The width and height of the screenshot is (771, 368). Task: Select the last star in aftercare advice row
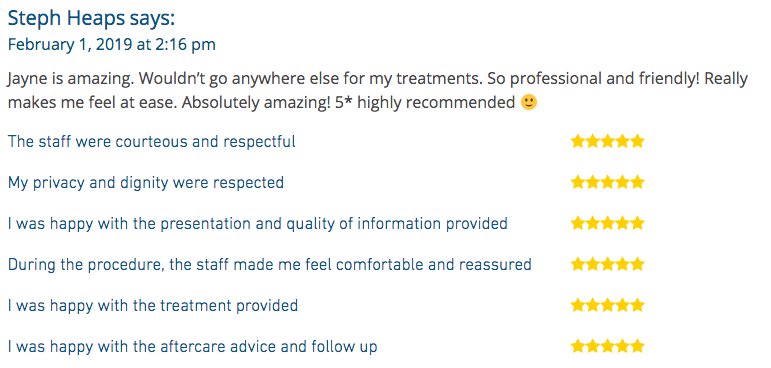[637, 346]
